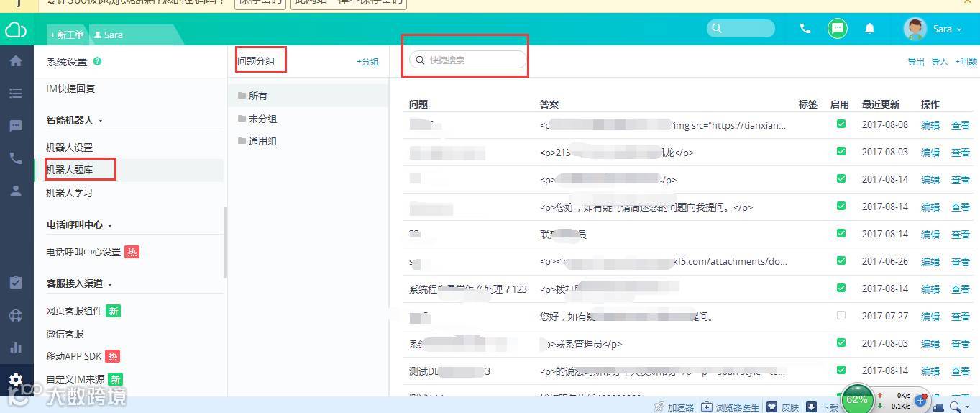Image resolution: width=980 pixels, height=413 pixels.
Task: Click the 加速器 rocket item in status bar
Action: pyautogui.click(x=674, y=407)
